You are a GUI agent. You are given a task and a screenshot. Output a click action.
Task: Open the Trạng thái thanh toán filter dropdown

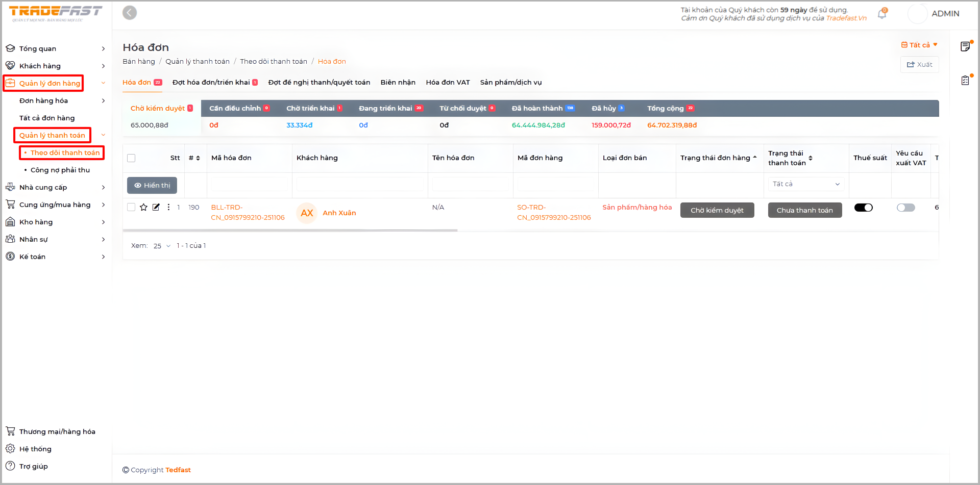click(806, 184)
